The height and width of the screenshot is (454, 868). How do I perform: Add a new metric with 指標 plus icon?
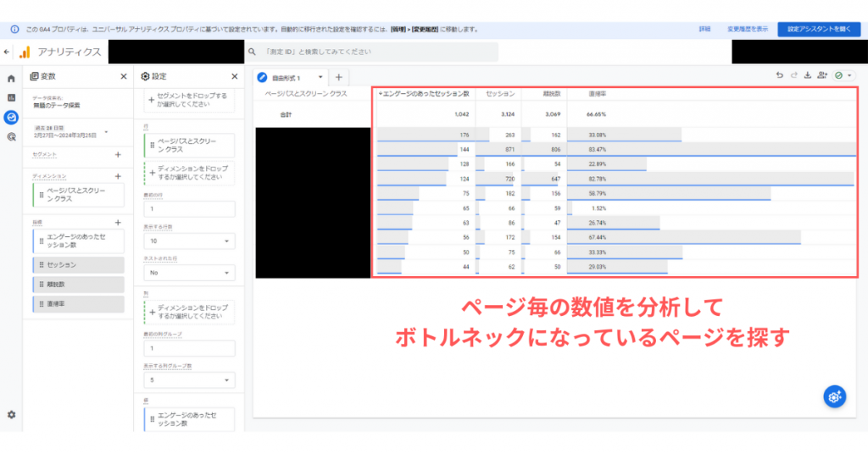[118, 222]
